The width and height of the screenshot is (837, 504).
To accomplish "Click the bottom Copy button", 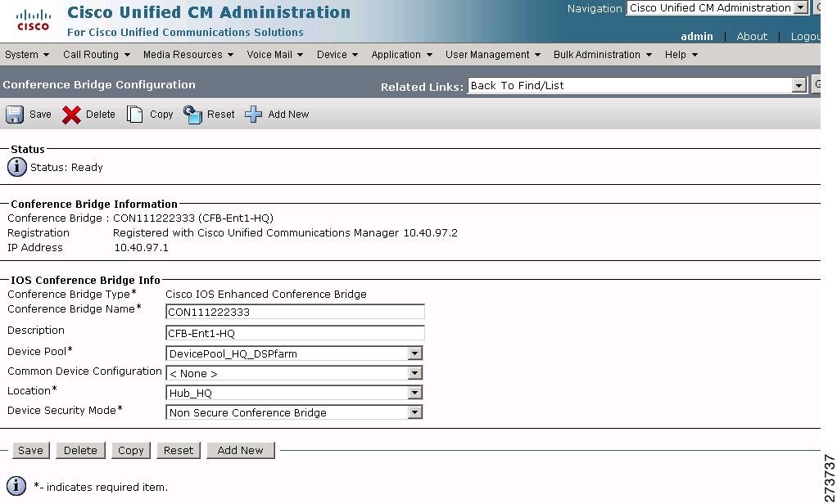I will (x=131, y=450).
